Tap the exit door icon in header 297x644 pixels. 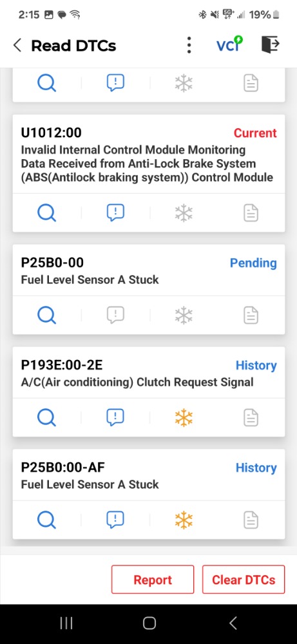pyautogui.click(x=271, y=44)
